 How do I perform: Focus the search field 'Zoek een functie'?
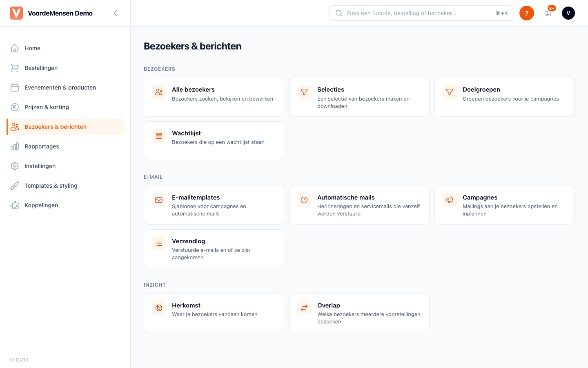point(421,13)
